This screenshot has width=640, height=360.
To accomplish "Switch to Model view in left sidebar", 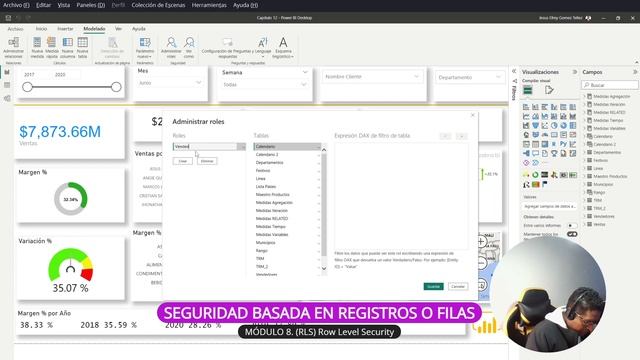I will coord(7,98).
